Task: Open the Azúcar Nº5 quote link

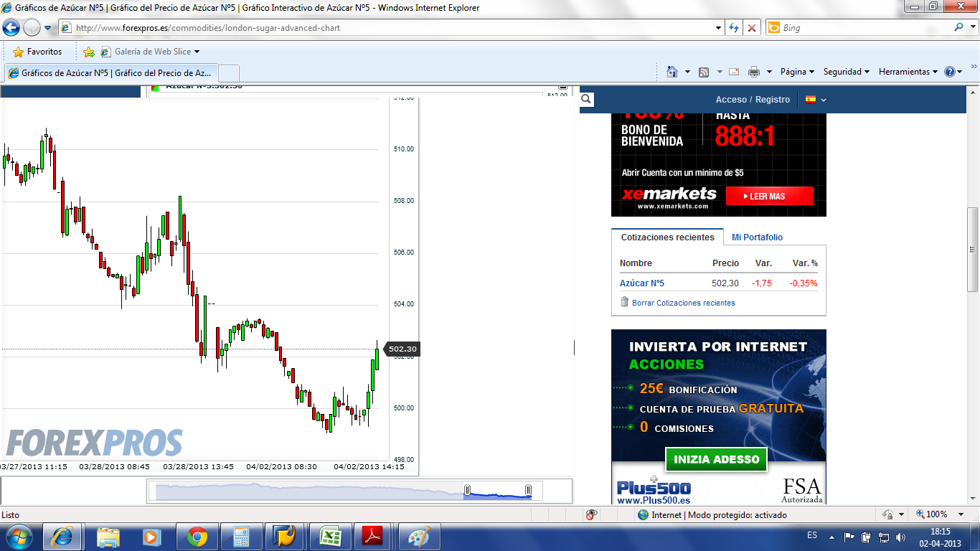Action: [642, 283]
